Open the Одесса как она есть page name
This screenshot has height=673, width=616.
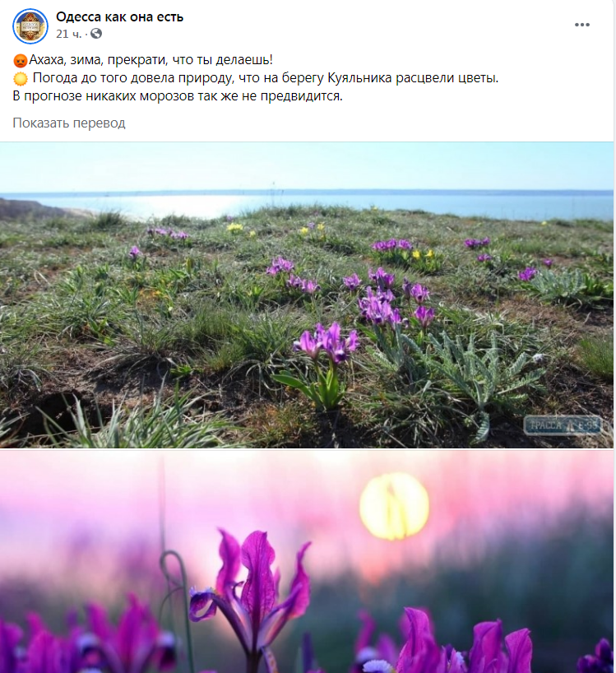point(120,16)
